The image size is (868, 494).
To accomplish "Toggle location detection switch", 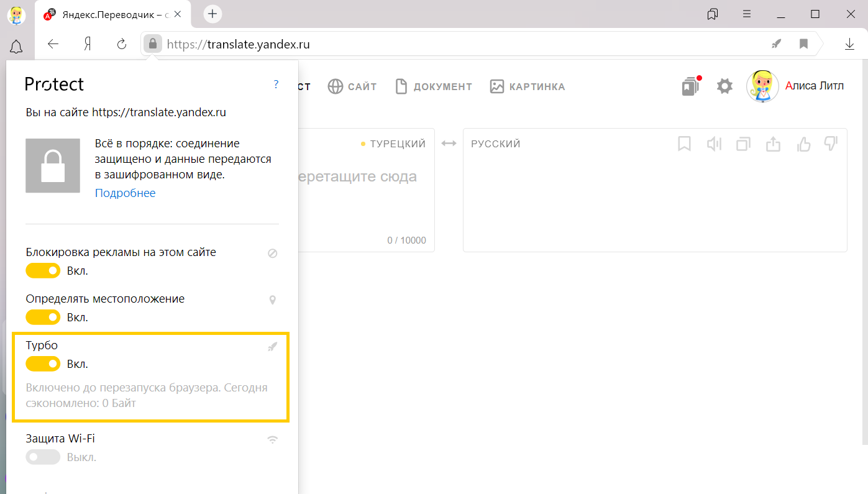I will coord(43,318).
